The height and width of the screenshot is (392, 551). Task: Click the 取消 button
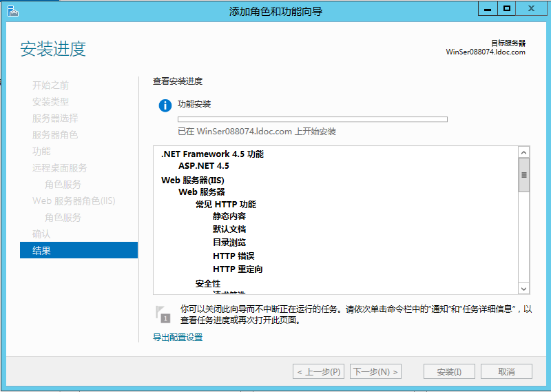point(506,371)
